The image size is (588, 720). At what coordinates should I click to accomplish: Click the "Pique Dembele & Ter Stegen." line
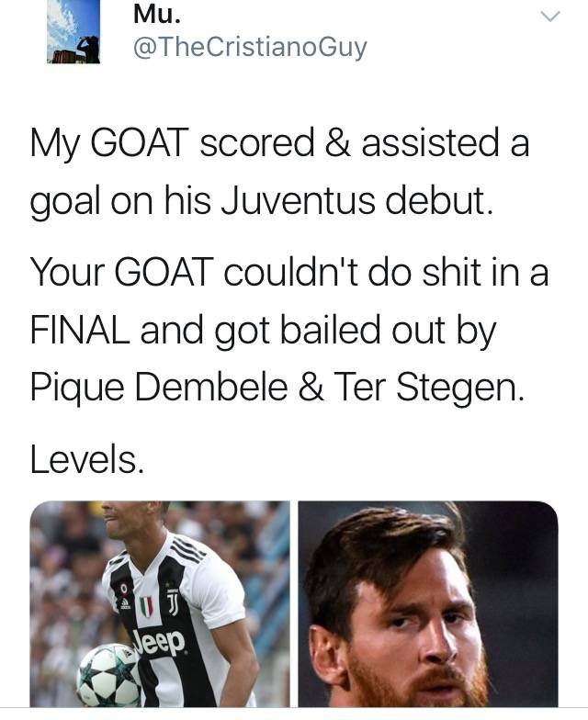click(x=277, y=384)
